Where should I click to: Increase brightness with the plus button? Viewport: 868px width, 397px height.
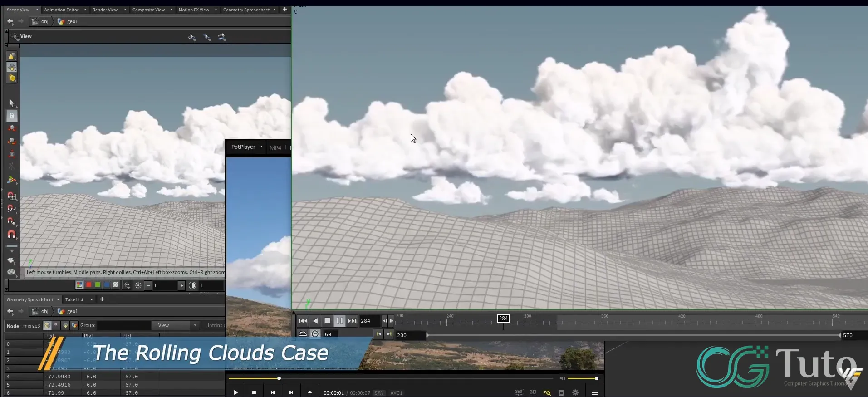coord(182,285)
